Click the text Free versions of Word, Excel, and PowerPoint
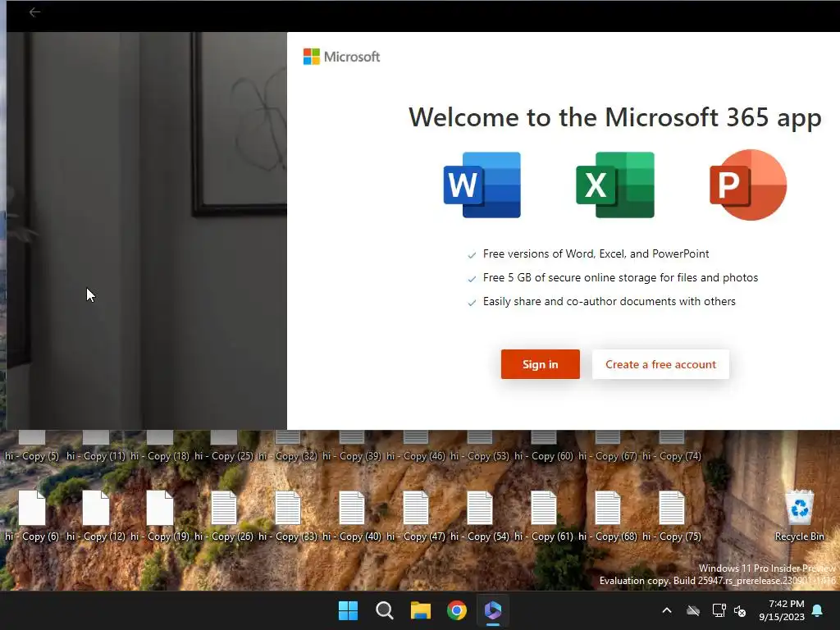Viewport: 840px width, 630px height. (596, 254)
